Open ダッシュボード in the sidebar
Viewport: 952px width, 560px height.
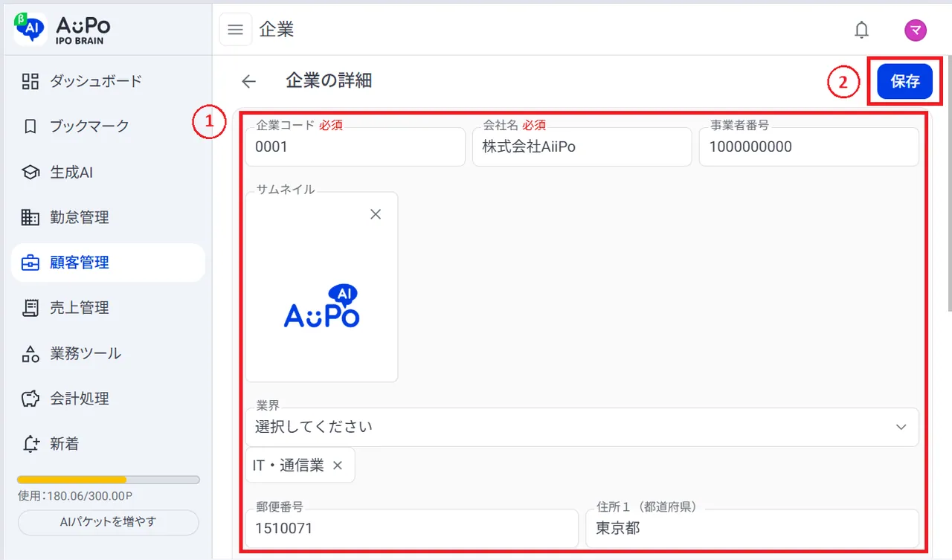click(x=108, y=81)
